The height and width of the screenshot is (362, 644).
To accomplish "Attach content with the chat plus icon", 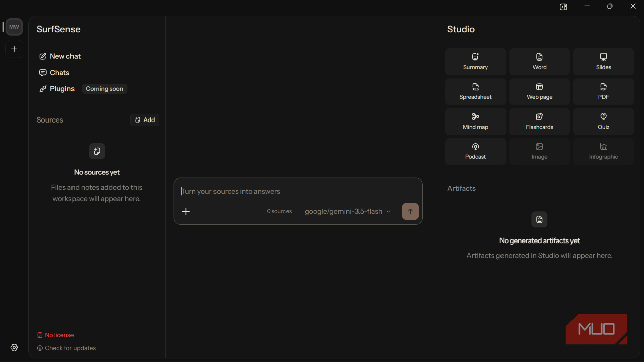I will tap(186, 211).
